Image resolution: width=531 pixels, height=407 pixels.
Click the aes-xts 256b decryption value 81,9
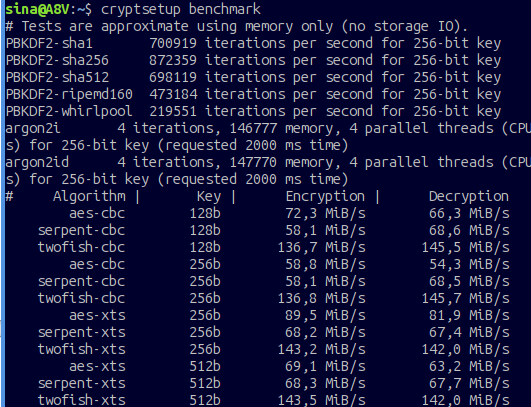pos(445,315)
